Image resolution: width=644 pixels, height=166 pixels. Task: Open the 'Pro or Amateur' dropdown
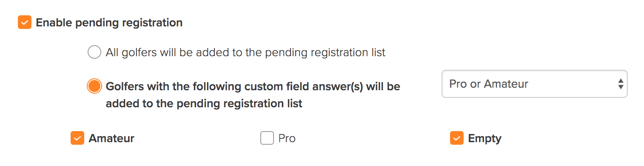coord(535,84)
